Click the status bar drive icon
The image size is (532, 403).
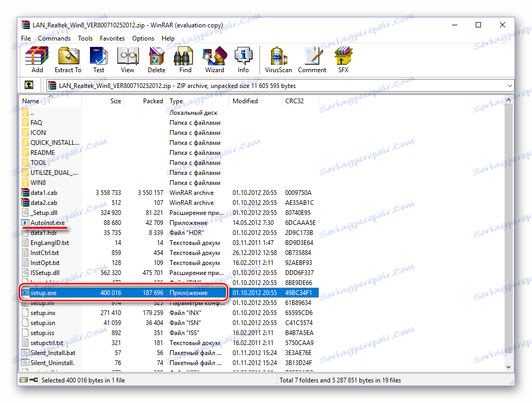23,380
